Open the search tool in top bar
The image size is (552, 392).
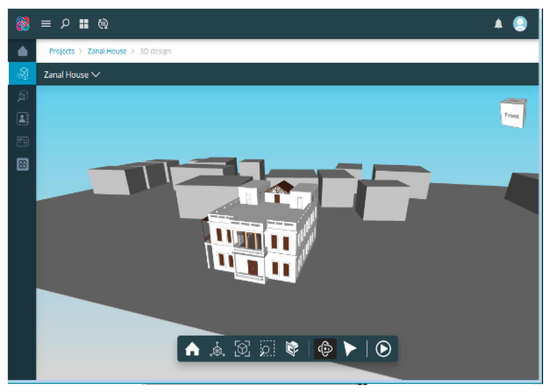click(x=65, y=24)
